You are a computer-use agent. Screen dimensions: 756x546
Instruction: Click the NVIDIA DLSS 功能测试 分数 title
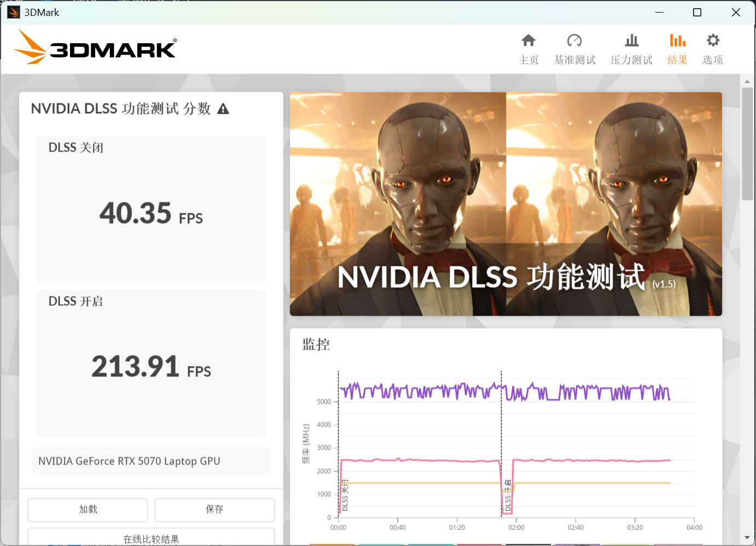121,109
